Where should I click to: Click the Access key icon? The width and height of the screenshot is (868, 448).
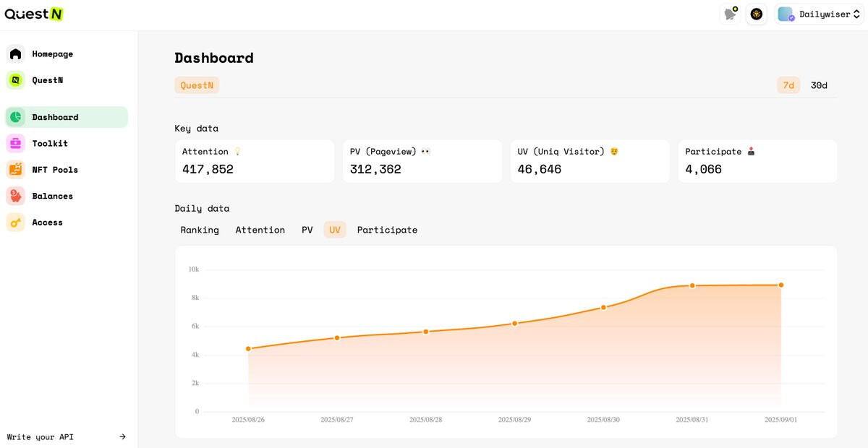15,222
